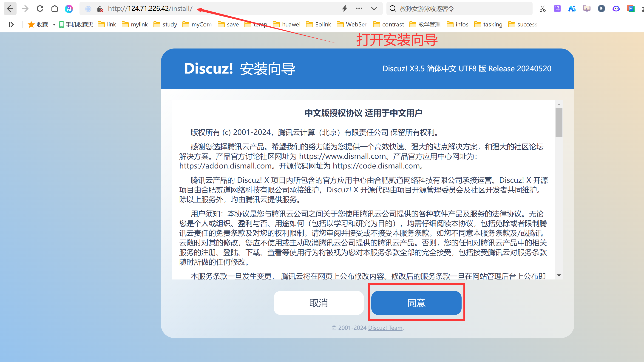This screenshot has width=644, height=362.
Task: Open the browser home page
Action: 54,9
